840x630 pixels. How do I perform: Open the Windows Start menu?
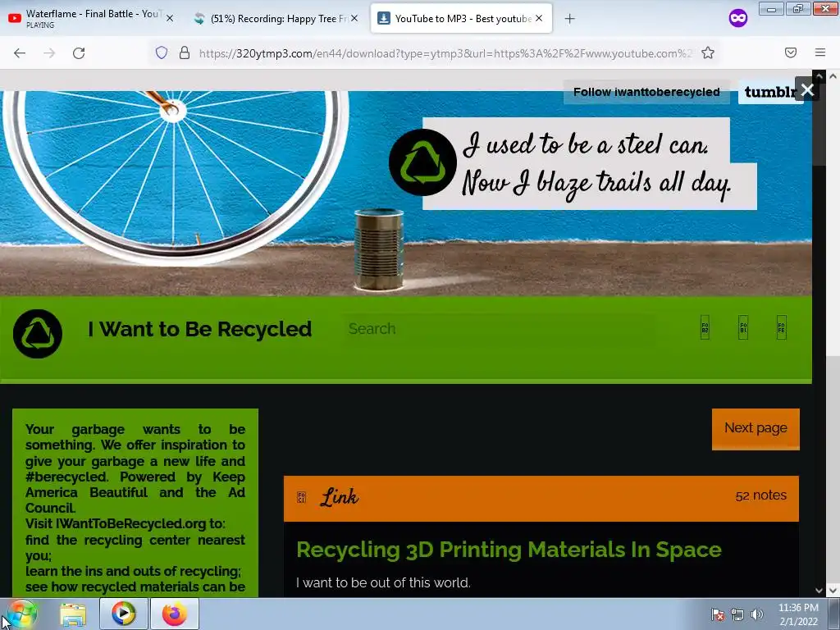tap(21, 614)
